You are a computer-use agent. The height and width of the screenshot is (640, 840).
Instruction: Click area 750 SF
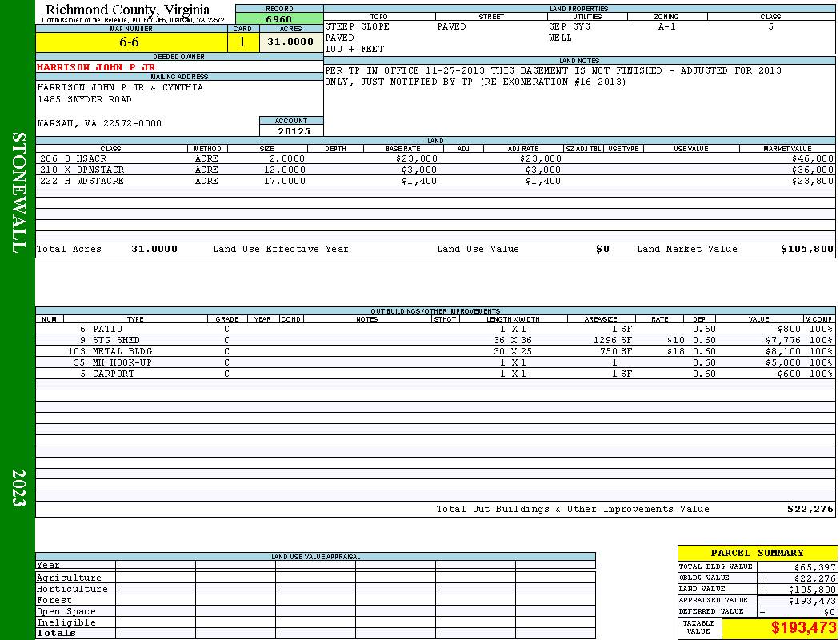[616, 352]
